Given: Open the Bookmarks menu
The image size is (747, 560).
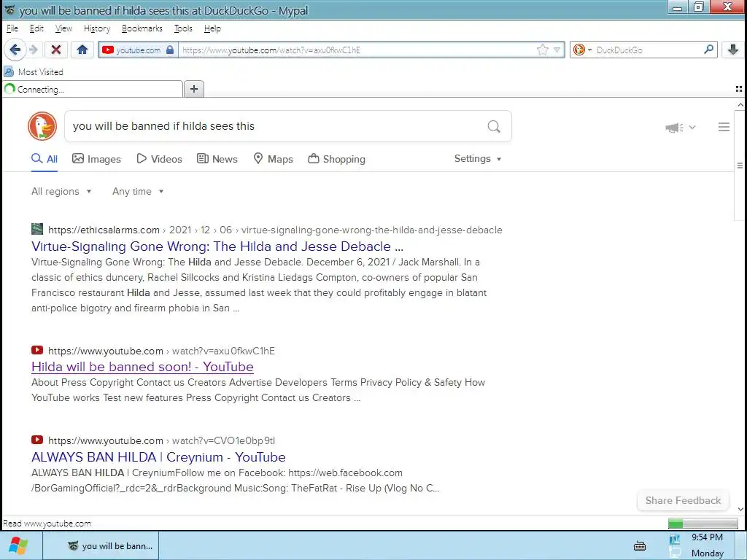Looking at the screenshot, I should click(x=142, y=28).
